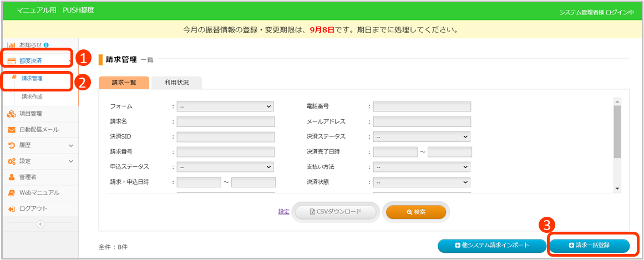Image resolution: width=644 pixels, height=260 pixels.
Task: Click the 請求名 input field
Action: tap(225, 121)
